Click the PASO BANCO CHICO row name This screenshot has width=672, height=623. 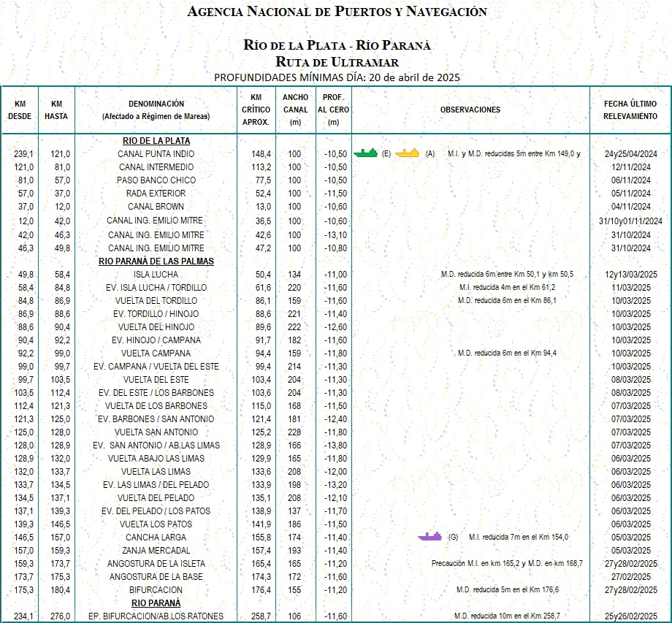pos(156,180)
